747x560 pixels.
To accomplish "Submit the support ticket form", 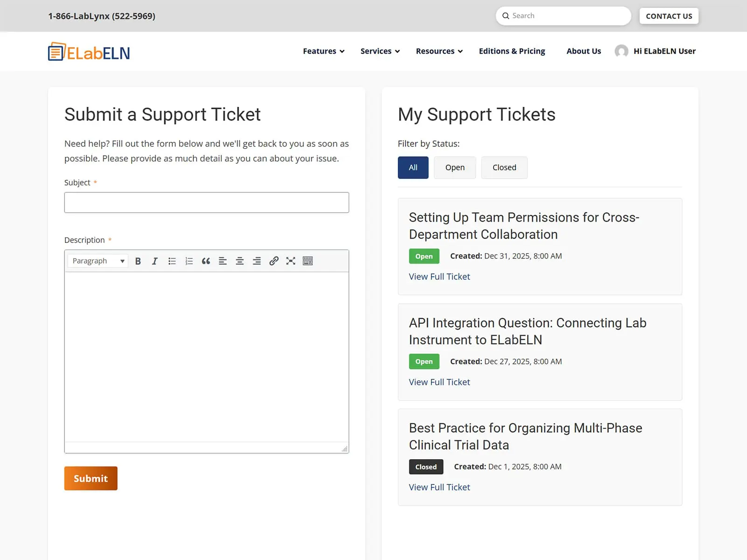I will click(x=91, y=478).
